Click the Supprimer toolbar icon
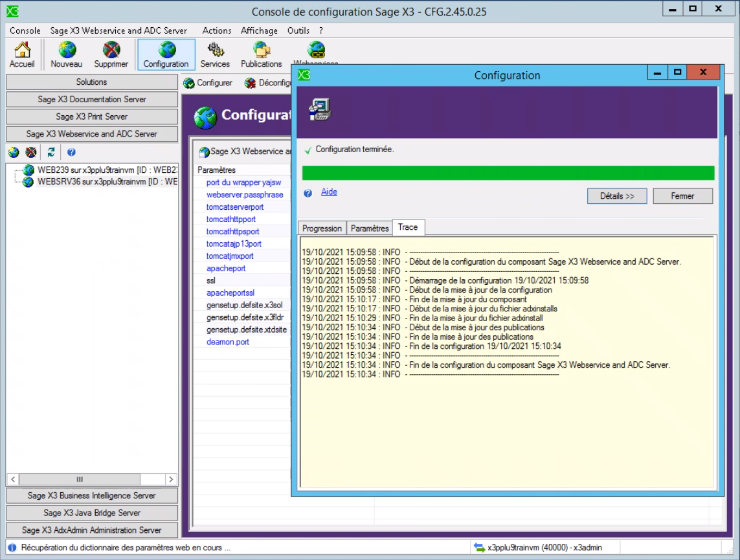The width and height of the screenshot is (740, 560). coord(111,55)
